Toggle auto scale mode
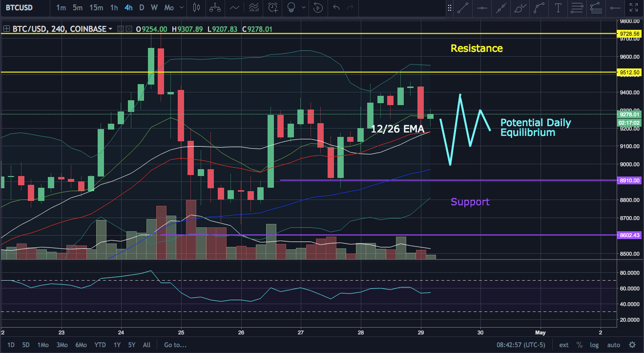This screenshot has height=353, width=644. (614, 345)
